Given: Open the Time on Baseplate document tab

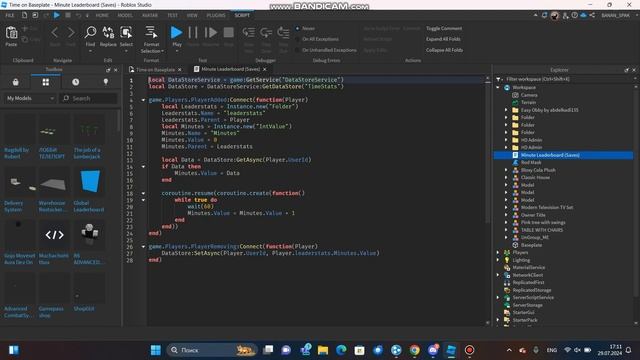Looking at the screenshot, I should click(x=155, y=70).
